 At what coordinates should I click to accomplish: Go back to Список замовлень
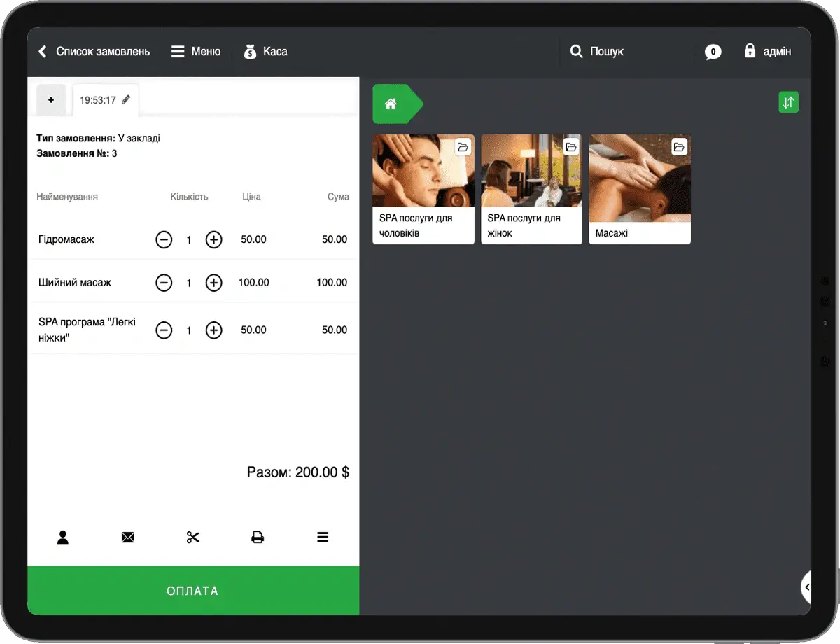[x=94, y=52]
